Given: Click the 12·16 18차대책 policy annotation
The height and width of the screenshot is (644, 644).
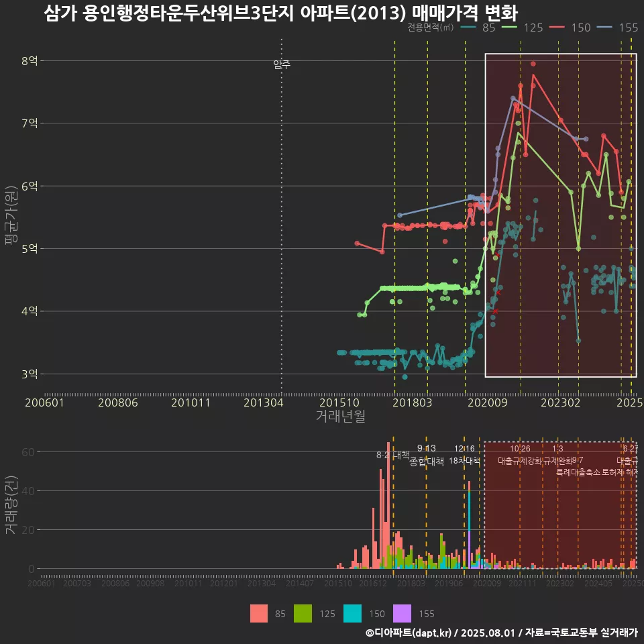Looking at the screenshot, I should tap(464, 454).
